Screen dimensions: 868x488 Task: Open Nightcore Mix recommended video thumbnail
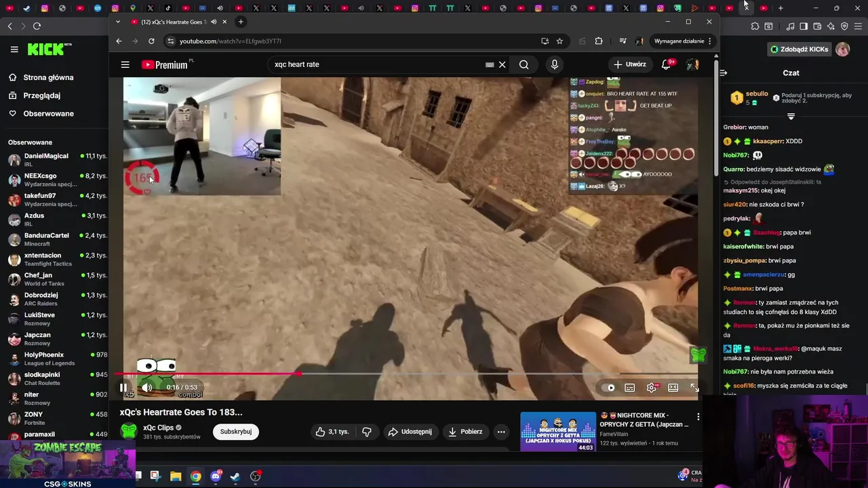click(x=558, y=432)
